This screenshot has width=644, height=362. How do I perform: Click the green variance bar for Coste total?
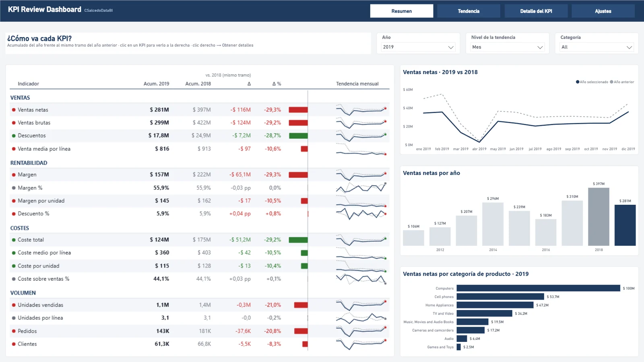298,240
